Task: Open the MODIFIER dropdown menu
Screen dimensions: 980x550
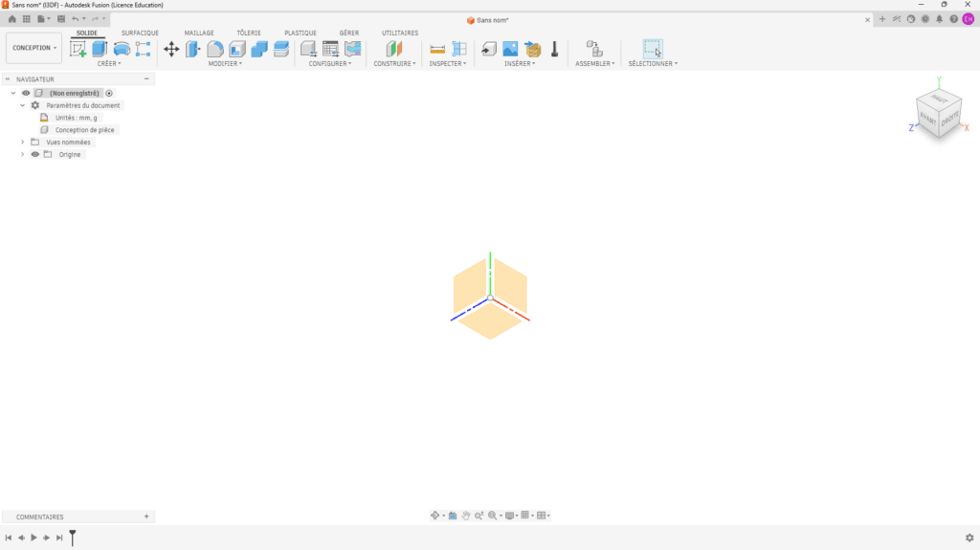Action: [x=225, y=64]
